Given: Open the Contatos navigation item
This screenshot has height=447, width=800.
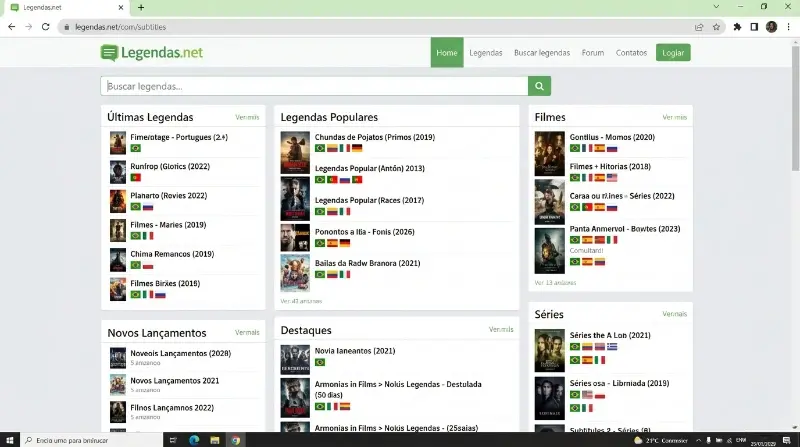Looking at the screenshot, I should [x=631, y=53].
